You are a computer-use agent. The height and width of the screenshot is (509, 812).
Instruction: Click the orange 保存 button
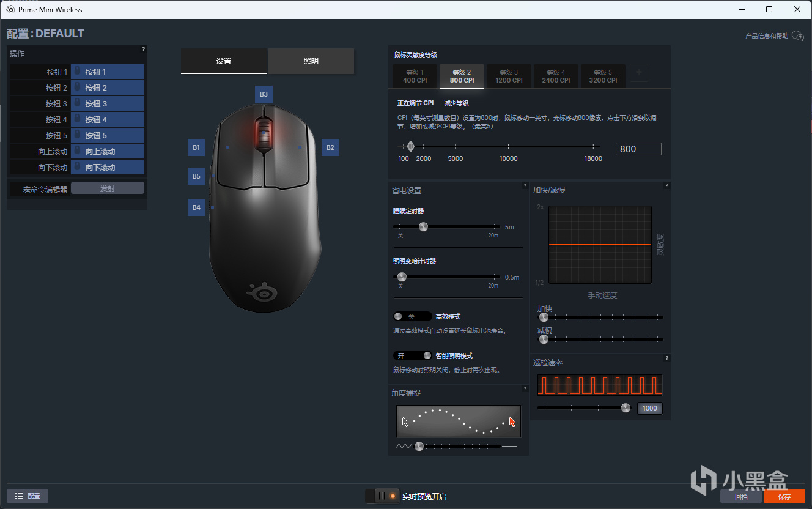(x=784, y=497)
